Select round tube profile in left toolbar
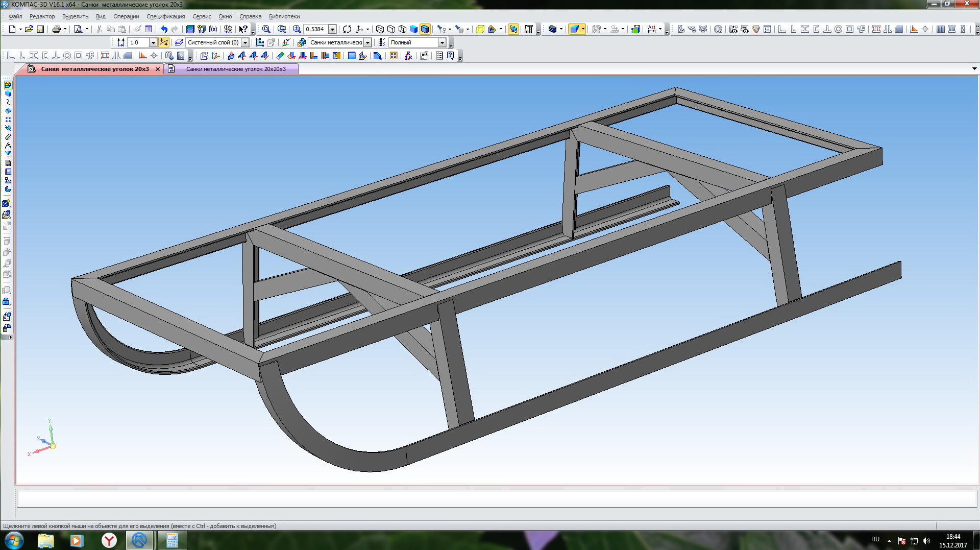The width and height of the screenshot is (980, 550). pos(67,56)
